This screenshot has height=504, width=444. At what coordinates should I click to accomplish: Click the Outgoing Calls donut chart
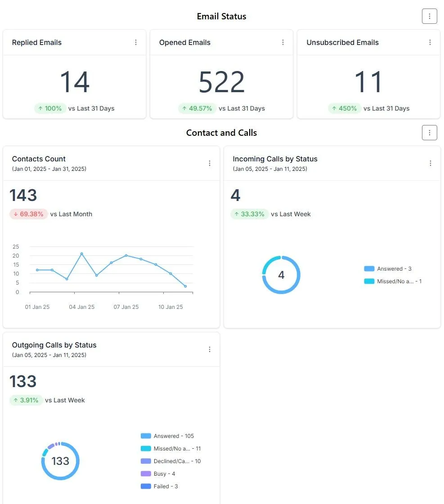pos(60,461)
